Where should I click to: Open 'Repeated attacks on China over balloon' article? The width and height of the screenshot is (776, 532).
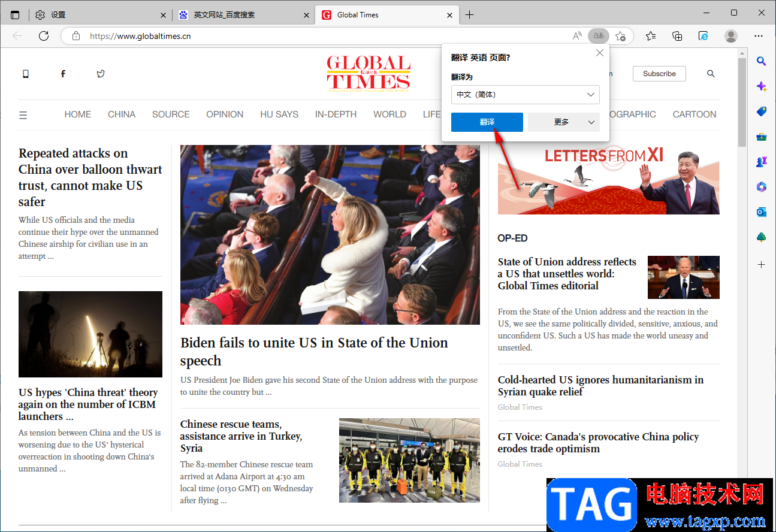pyautogui.click(x=90, y=177)
